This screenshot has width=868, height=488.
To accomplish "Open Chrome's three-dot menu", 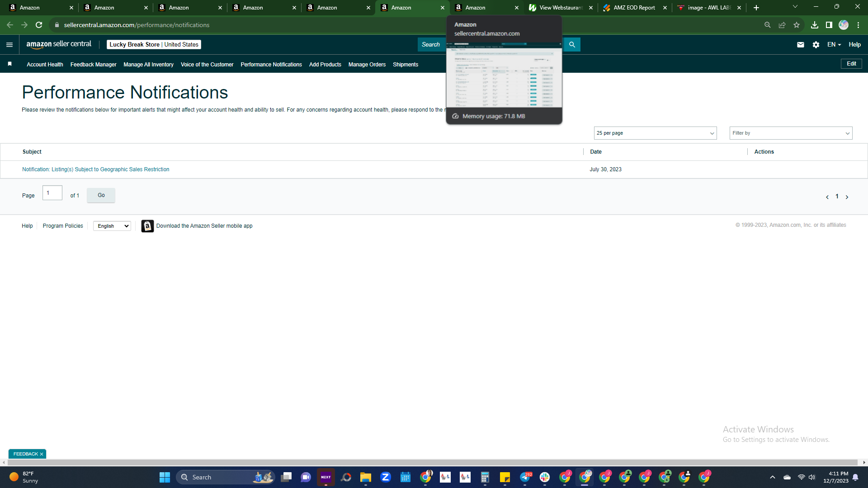I will [858, 25].
